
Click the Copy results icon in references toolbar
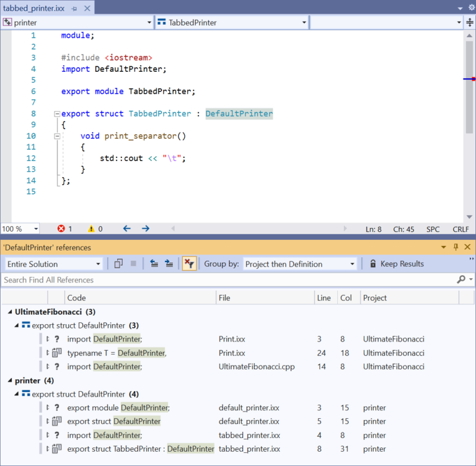coord(118,264)
